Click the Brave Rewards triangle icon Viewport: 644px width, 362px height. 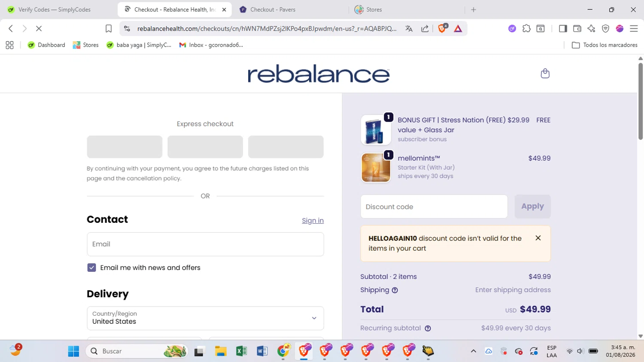(x=458, y=29)
